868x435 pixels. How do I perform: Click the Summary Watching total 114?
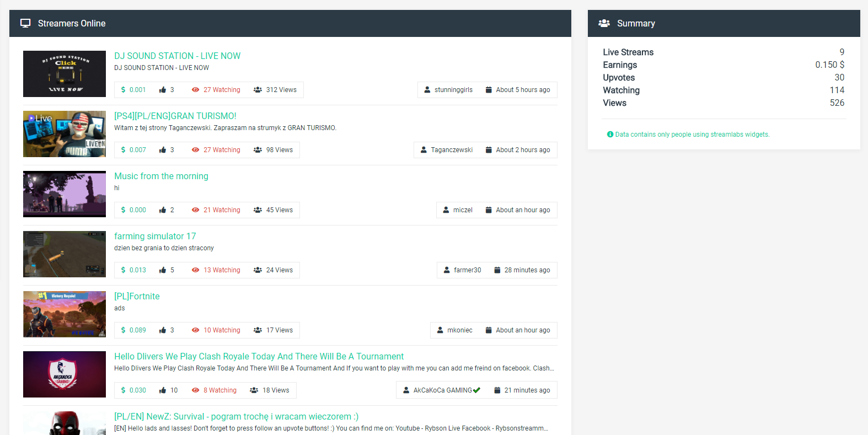(837, 90)
